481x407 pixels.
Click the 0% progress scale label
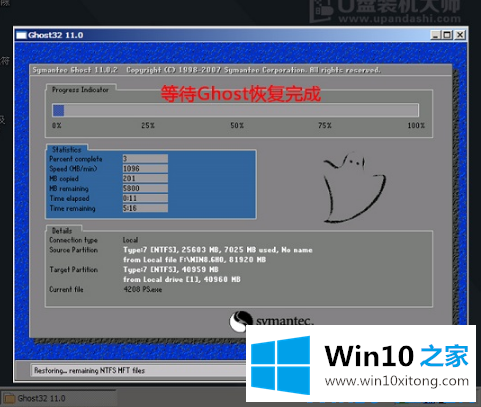pos(57,126)
